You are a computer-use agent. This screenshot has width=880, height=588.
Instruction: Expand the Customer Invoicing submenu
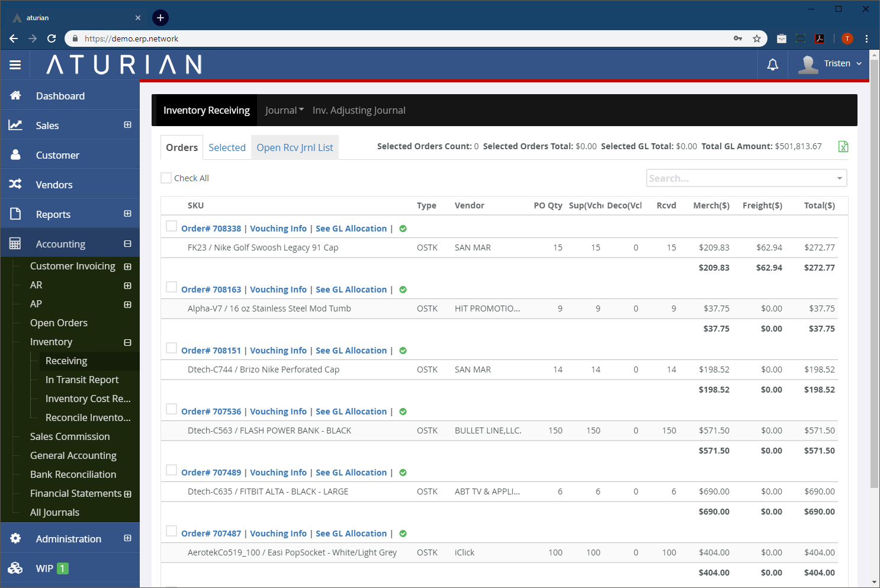tap(127, 266)
